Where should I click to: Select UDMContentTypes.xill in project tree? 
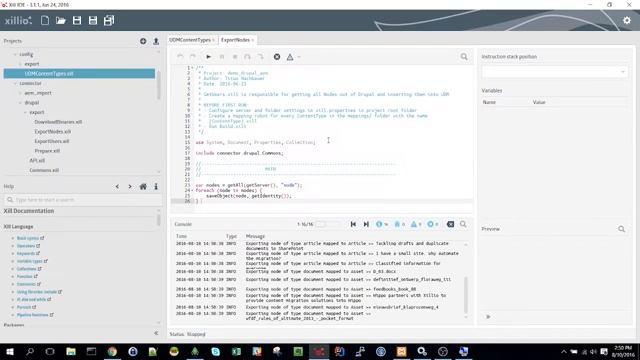(79, 73)
